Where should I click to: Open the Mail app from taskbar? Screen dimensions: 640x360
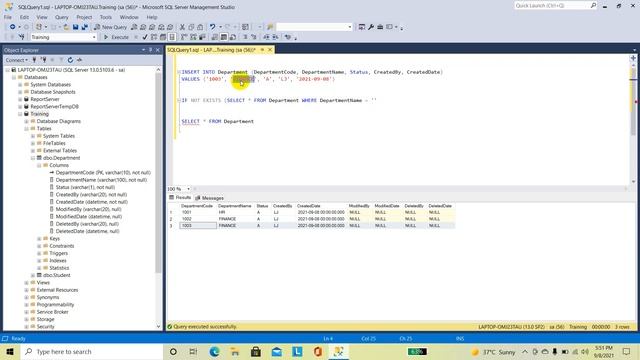click(277, 351)
